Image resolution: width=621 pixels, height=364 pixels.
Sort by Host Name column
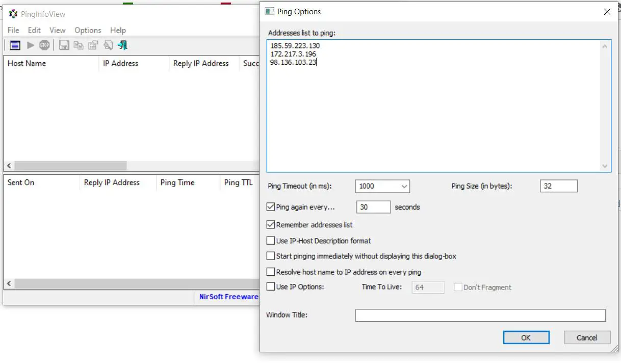(x=51, y=63)
